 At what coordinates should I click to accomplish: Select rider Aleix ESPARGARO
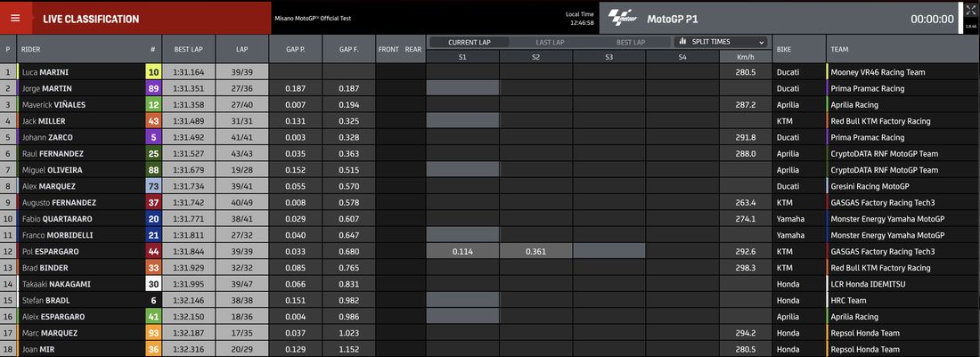(x=53, y=316)
